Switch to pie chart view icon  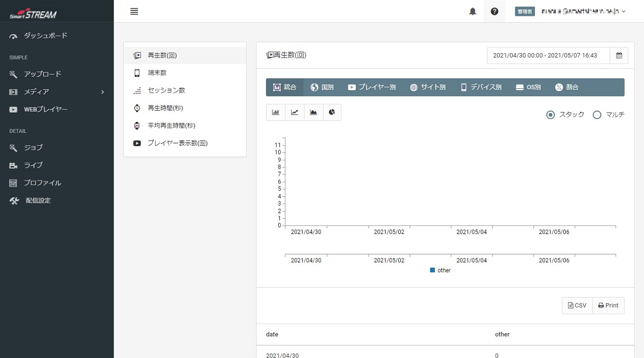coord(332,113)
